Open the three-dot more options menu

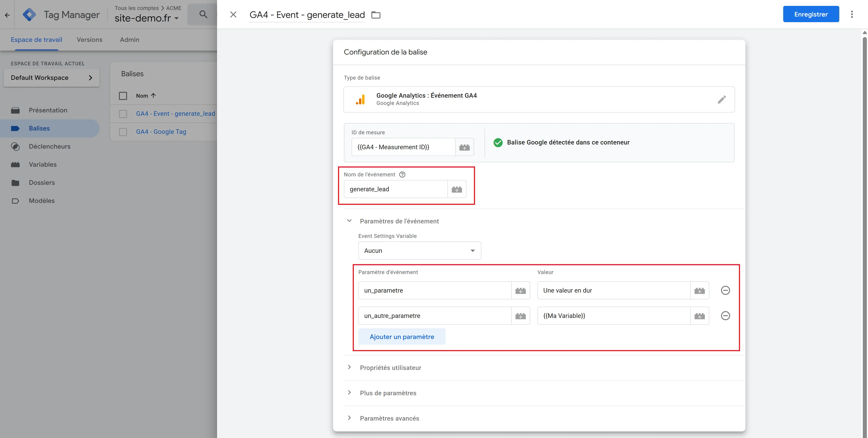click(x=852, y=14)
